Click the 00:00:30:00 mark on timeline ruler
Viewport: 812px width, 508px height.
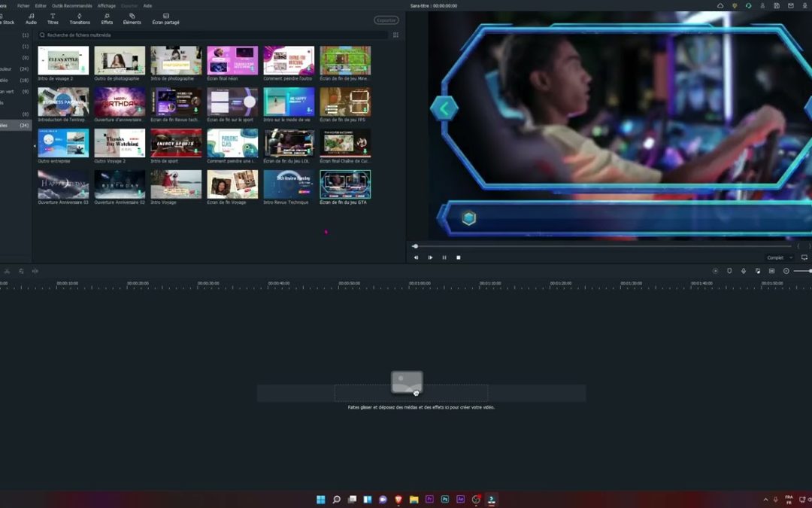coord(208,284)
